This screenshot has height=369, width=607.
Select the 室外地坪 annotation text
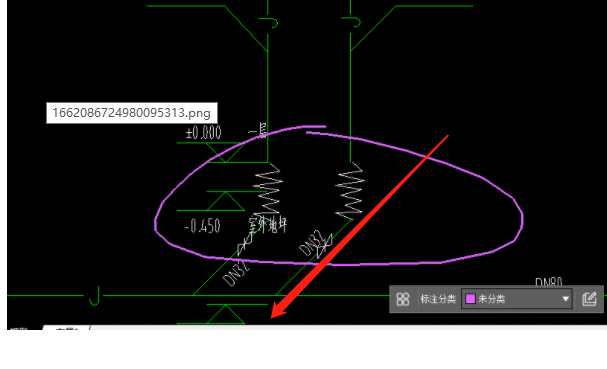(x=268, y=224)
